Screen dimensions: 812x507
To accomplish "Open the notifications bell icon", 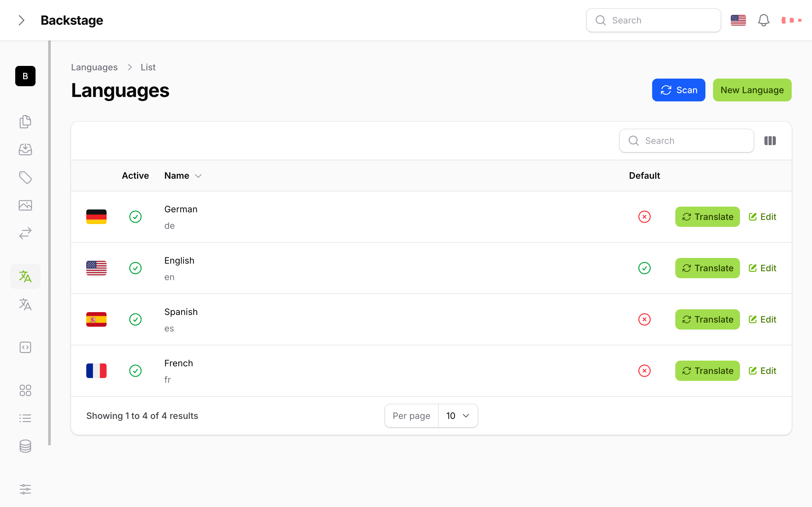I will tap(763, 21).
